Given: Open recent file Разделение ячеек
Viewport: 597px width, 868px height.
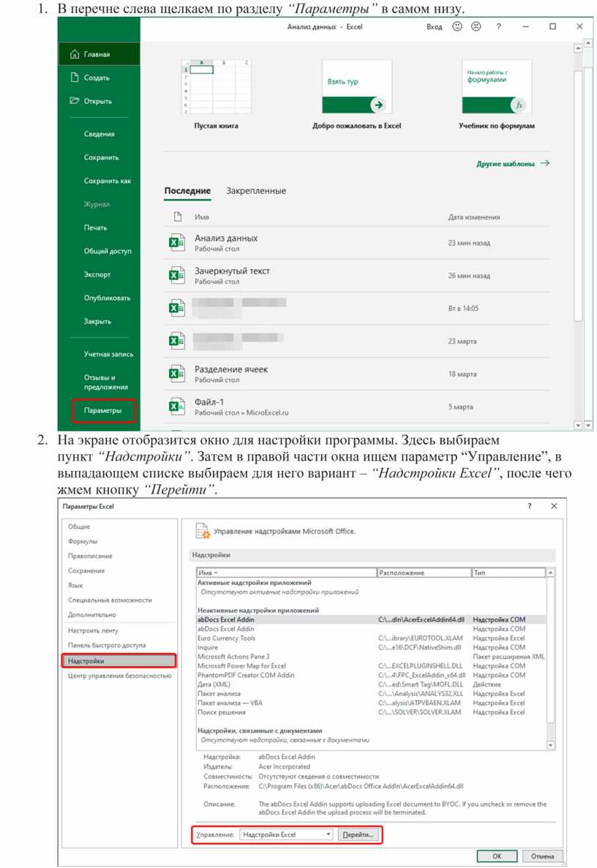Looking at the screenshot, I should 357,374.
